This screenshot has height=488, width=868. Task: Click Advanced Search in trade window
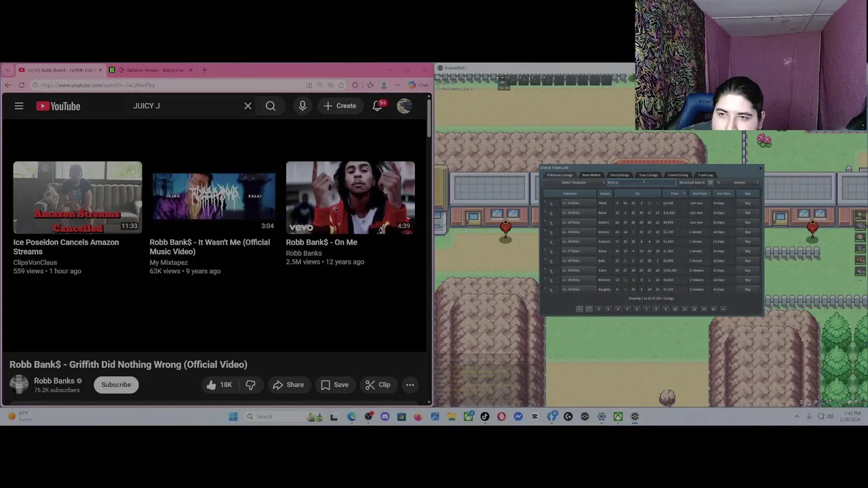point(692,182)
